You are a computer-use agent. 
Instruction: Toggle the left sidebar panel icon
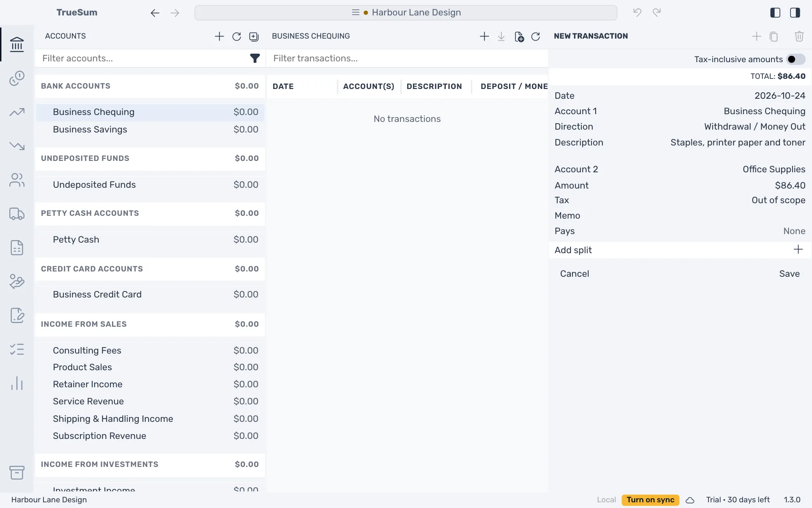(775, 13)
